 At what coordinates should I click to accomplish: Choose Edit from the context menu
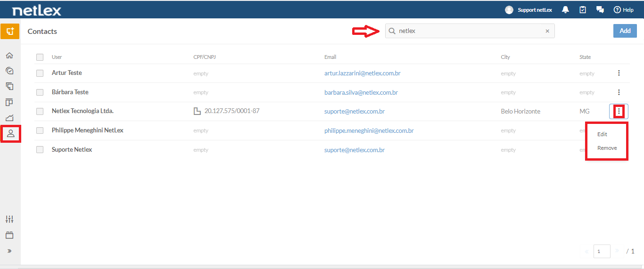[602, 134]
